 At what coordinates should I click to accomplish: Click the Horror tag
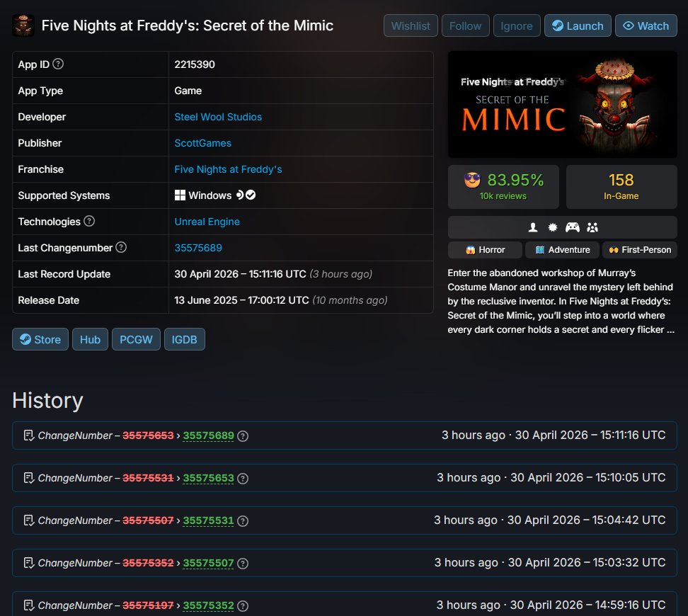pos(486,250)
